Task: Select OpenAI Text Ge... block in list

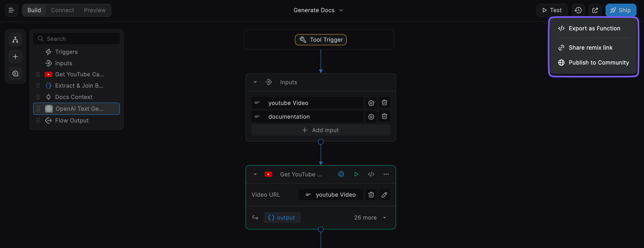Action: (77, 109)
